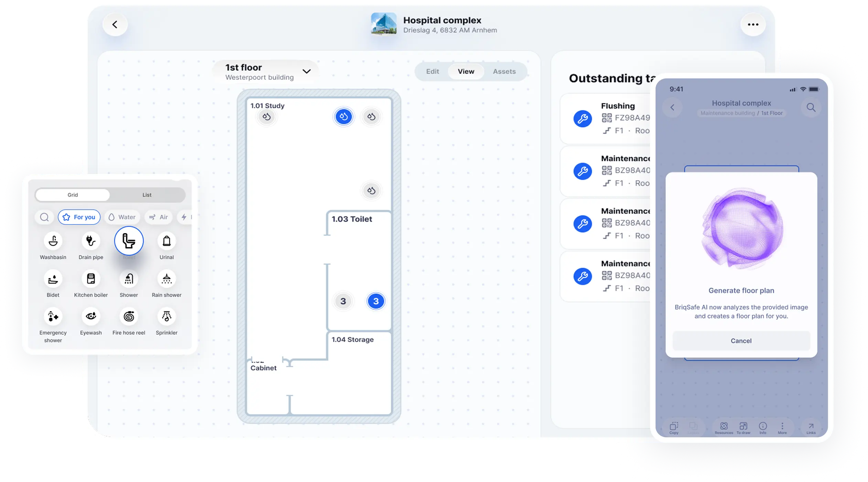Image resolution: width=868 pixels, height=482 pixels.
Task: Click the Fire hose reel icon
Action: [129, 317]
